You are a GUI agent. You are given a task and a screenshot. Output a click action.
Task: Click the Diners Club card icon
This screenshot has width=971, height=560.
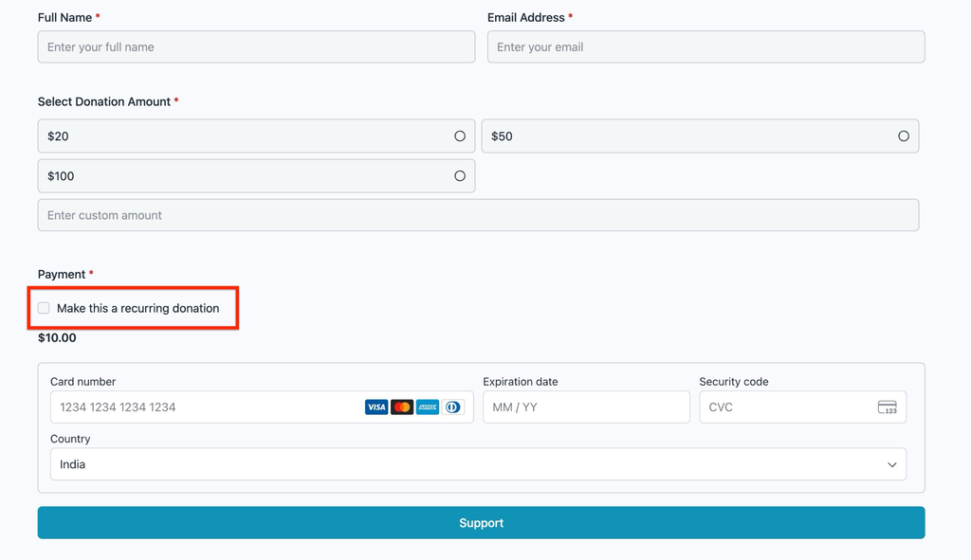click(x=452, y=407)
